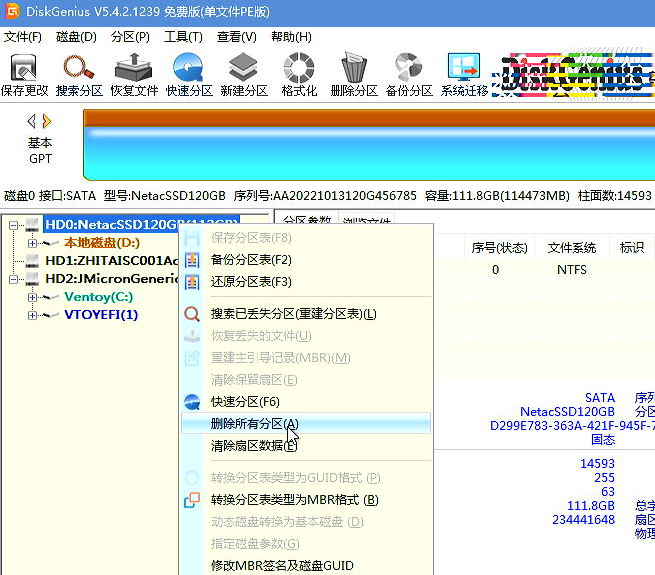Select 转换分区表类型为MBR格式 (B)

tap(306, 500)
